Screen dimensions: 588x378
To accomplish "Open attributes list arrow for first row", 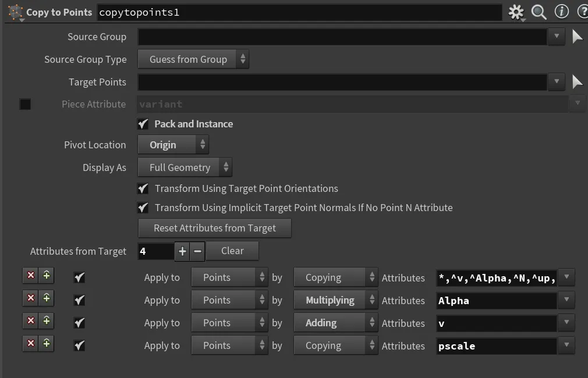I will pos(566,277).
